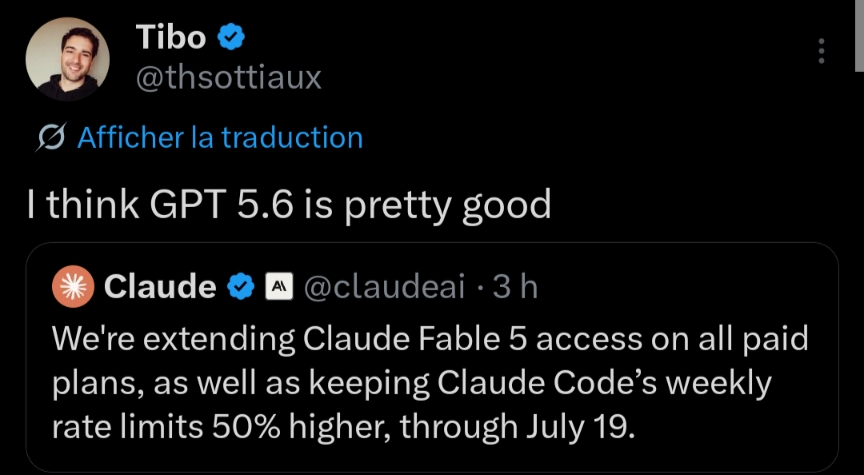Open Tibo's profile picture
864x475 pixels.
(x=67, y=59)
